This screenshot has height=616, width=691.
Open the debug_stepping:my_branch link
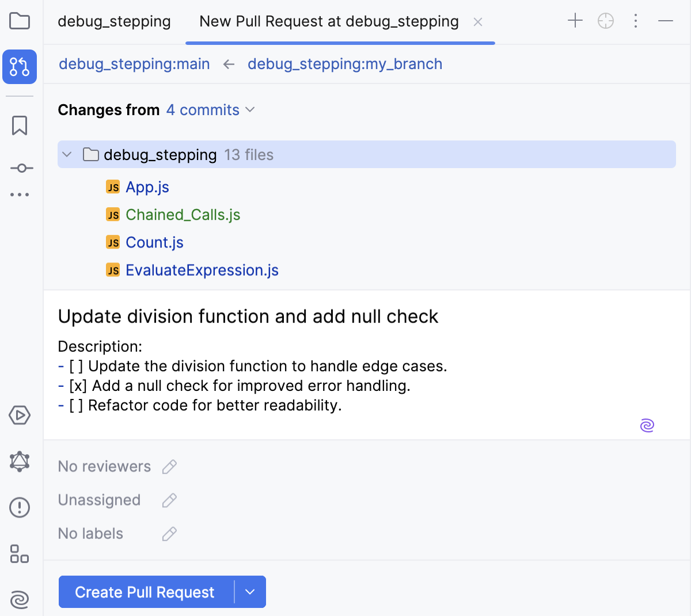pyautogui.click(x=344, y=64)
